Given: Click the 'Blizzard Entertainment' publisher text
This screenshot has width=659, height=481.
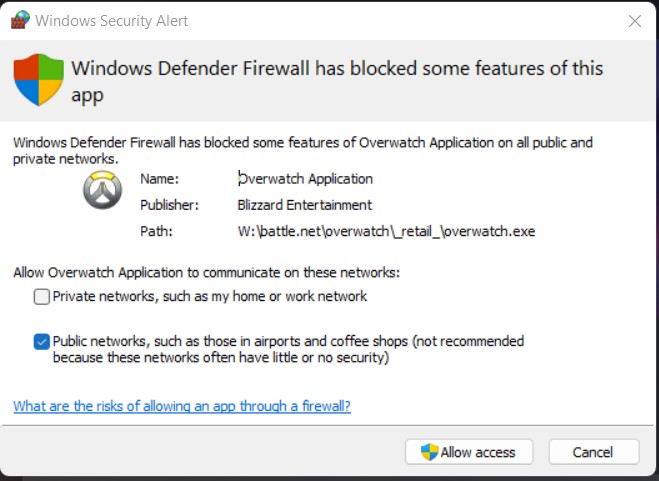Looking at the screenshot, I should coord(305,205).
